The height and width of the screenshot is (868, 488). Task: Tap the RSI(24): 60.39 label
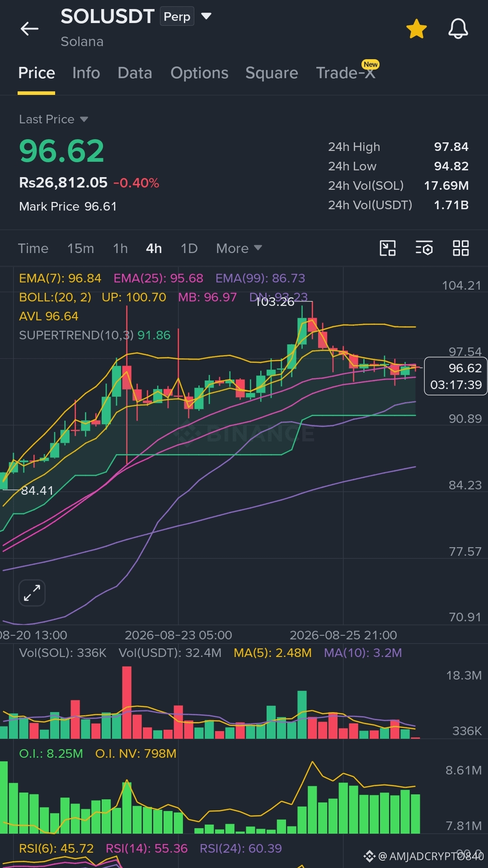[x=240, y=848]
